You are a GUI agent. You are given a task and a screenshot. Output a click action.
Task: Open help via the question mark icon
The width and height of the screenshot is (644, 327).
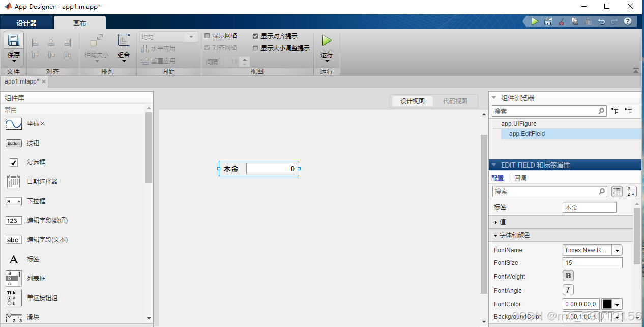[627, 21]
